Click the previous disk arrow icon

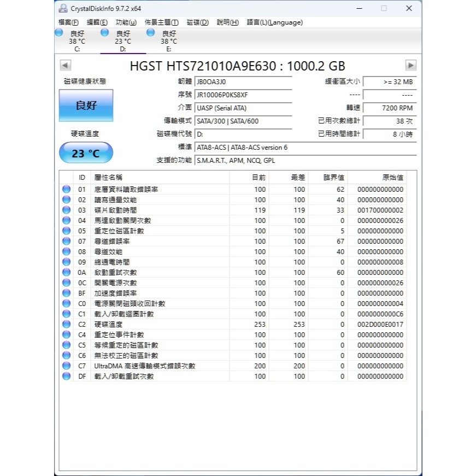[65, 65]
